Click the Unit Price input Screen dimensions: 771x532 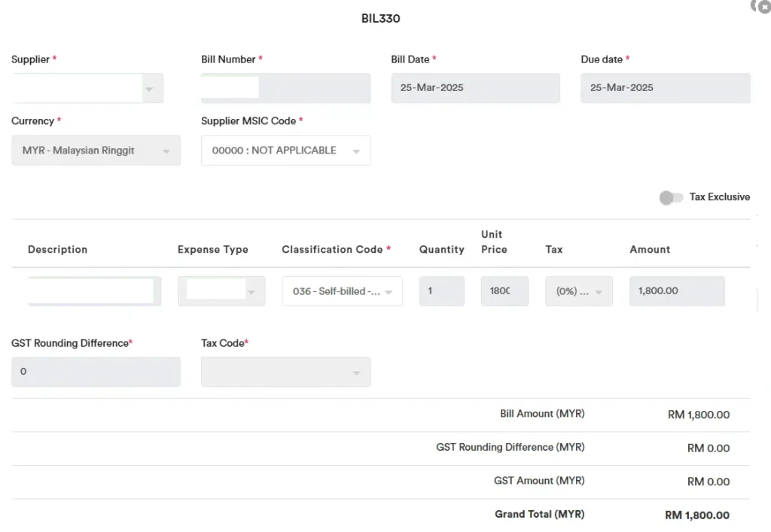point(504,291)
